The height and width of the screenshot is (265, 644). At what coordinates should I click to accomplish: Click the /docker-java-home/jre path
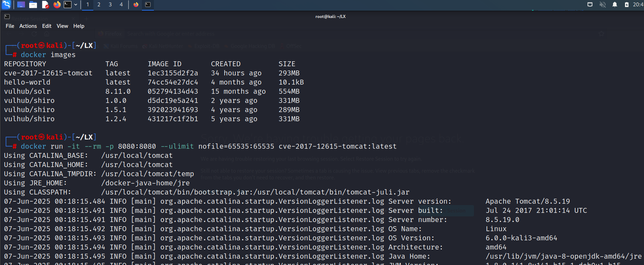pyautogui.click(x=145, y=183)
